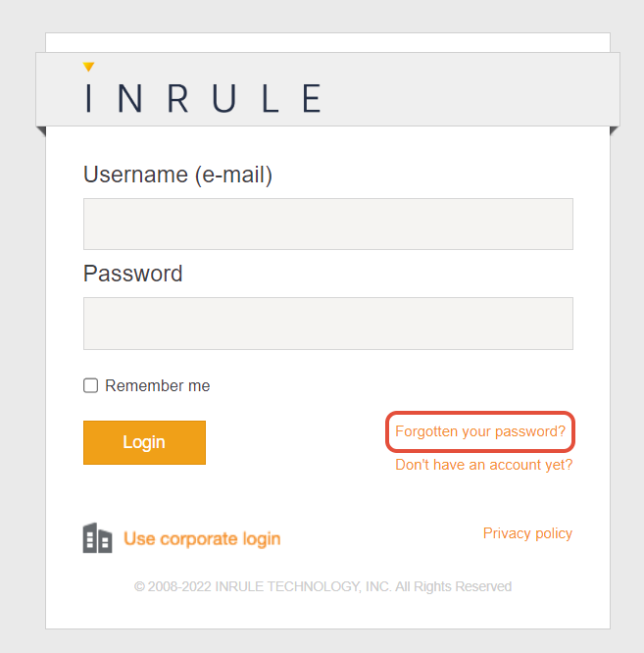Focus the Username (e-mail) input field
The image size is (644, 653).
pos(327,224)
